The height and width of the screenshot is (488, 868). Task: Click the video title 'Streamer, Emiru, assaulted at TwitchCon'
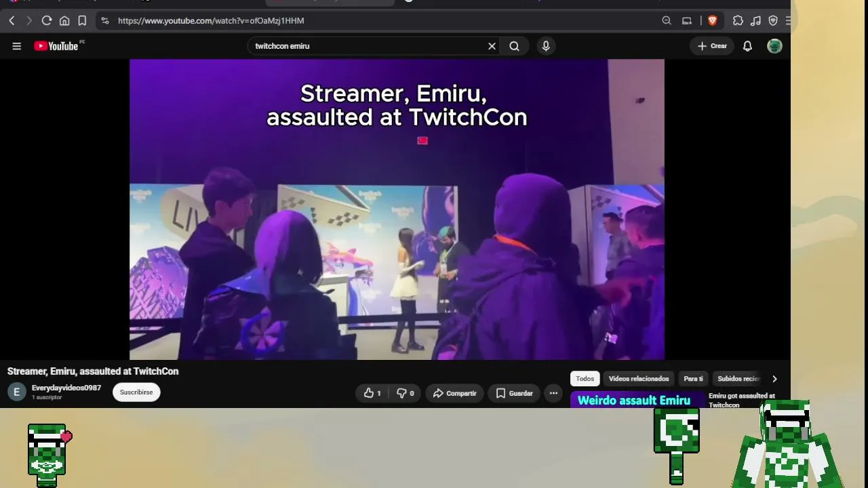coord(93,371)
